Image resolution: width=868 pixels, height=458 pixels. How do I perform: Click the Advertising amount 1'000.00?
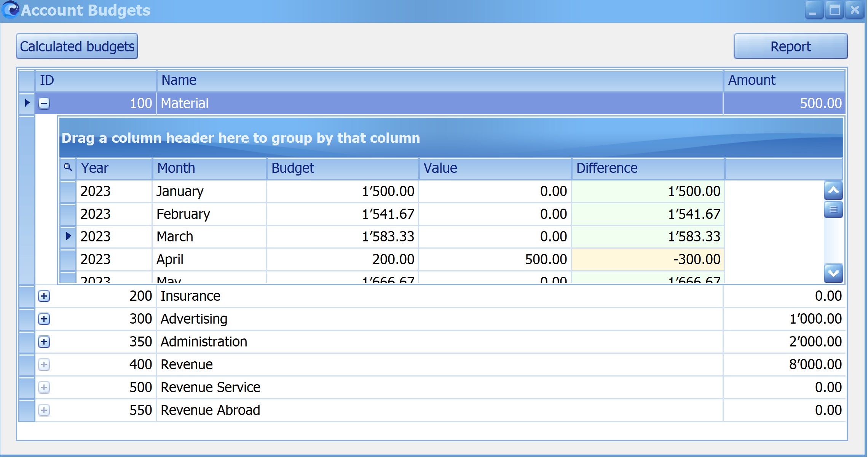(x=784, y=319)
